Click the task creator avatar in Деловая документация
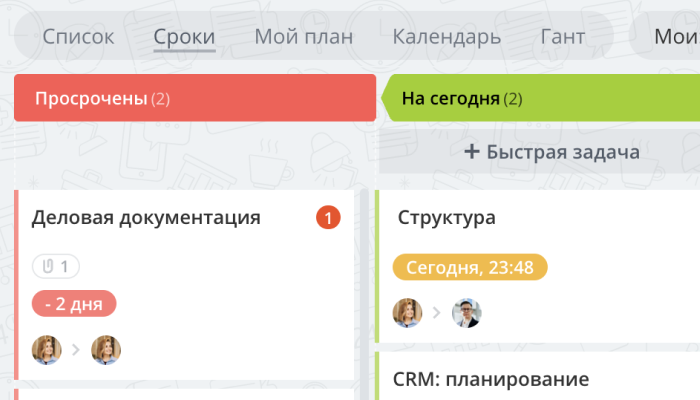 click(x=46, y=349)
